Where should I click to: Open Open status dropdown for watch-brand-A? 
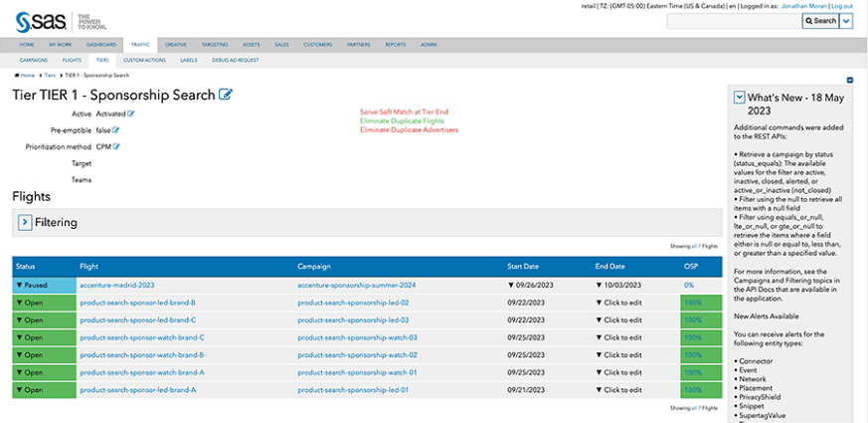(x=45, y=372)
